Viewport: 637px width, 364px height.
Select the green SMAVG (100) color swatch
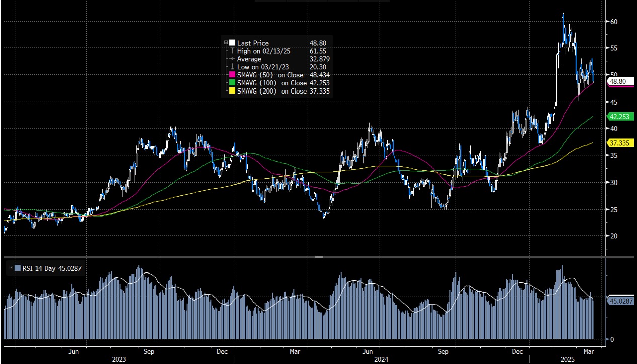232,82
